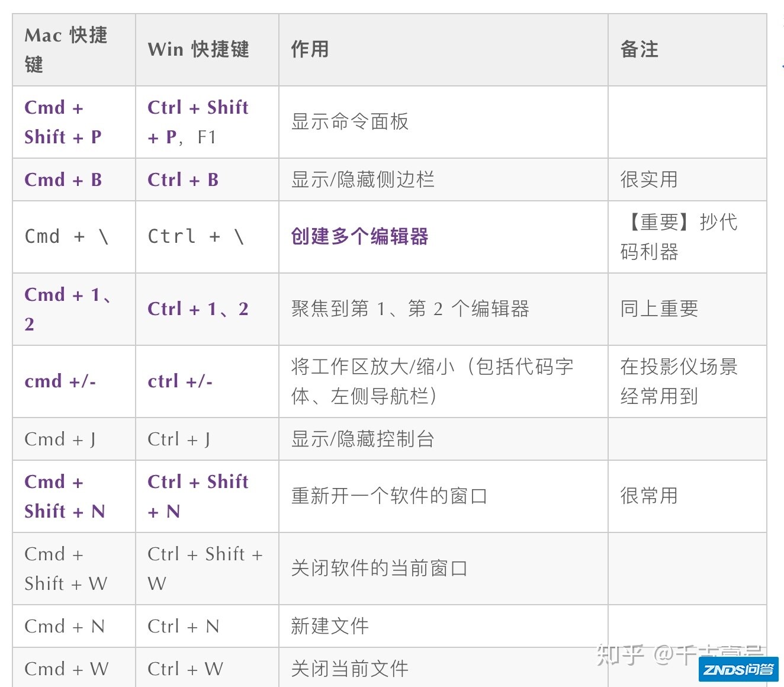Select the 'Ctrl + N' cell
This screenshot has width=784, height=687.
(x=207, y=626)
